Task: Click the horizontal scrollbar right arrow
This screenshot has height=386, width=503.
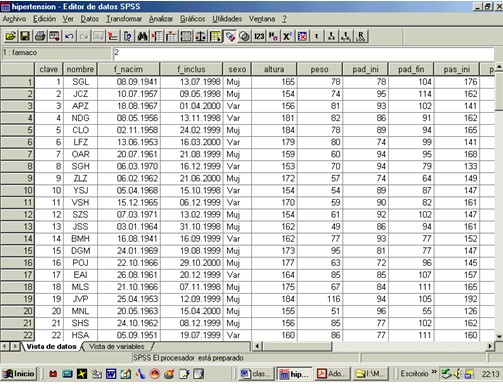Action: click(490, 346)
